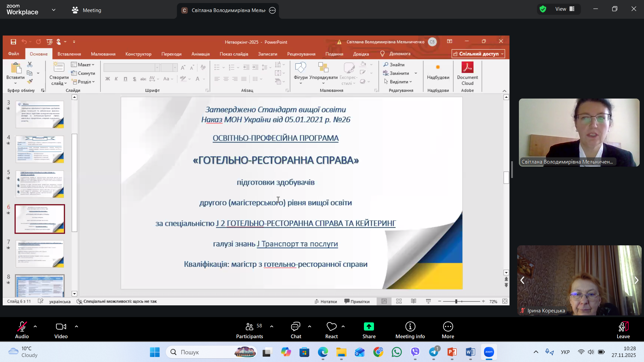The image size is (644, 362).
Task: Toggle the Video camera on
Action: tap(61, 327)
